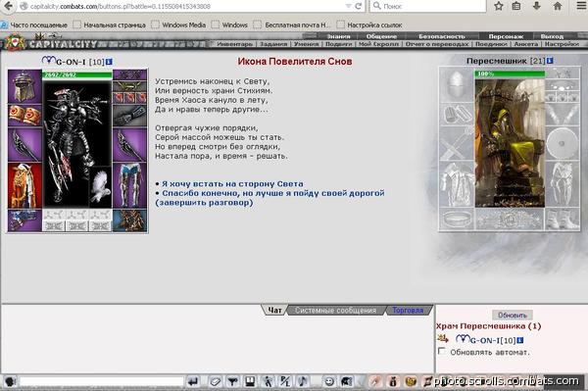Open the bookmarks list icon
This screenshot has width=588, height=391.
pyautogui.click(x=516, y=6)
